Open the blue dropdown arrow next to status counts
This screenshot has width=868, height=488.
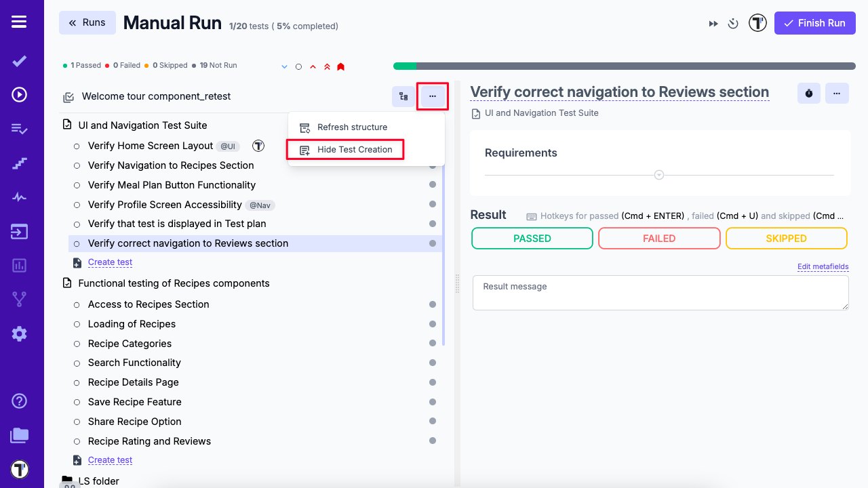pyautogui.click(x=284, y=66)
